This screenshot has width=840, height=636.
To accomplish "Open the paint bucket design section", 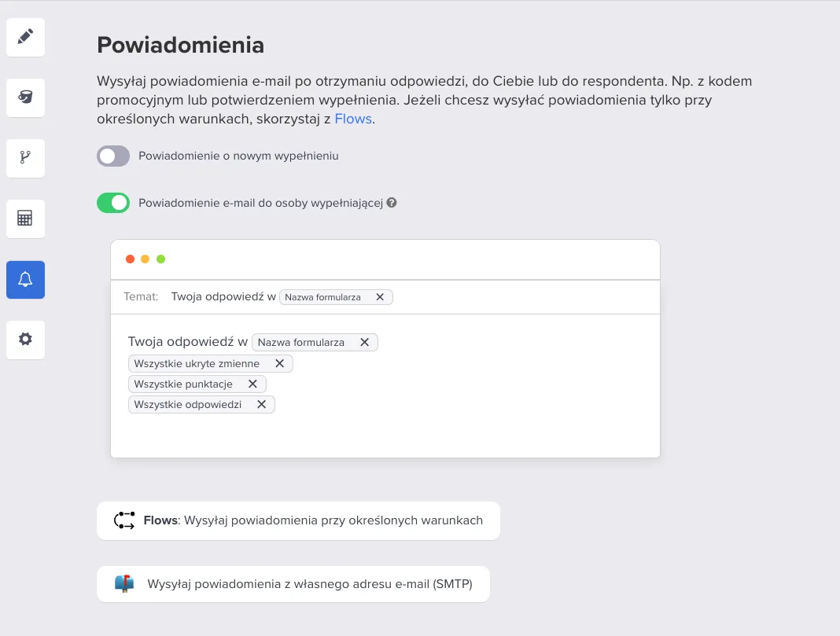I will (25, 97).
